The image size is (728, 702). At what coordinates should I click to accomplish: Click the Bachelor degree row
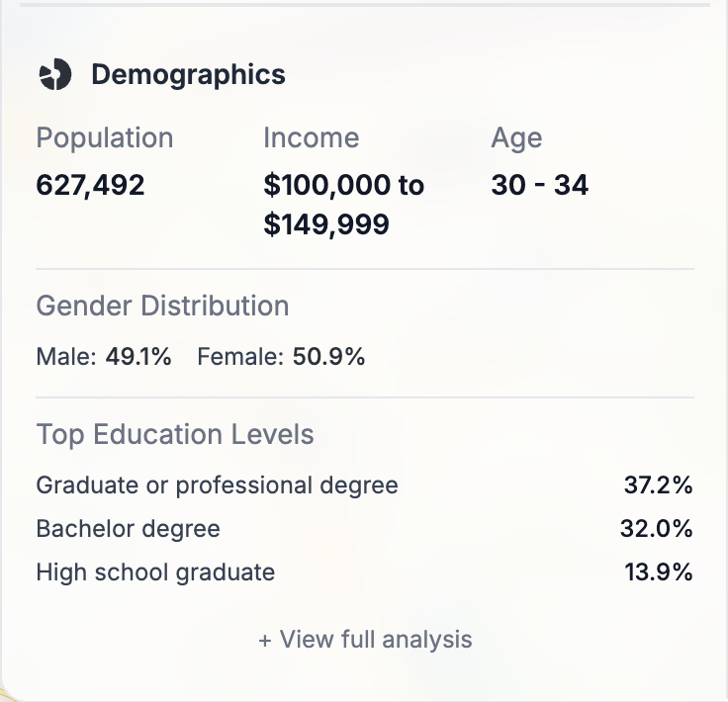(128, 529)
